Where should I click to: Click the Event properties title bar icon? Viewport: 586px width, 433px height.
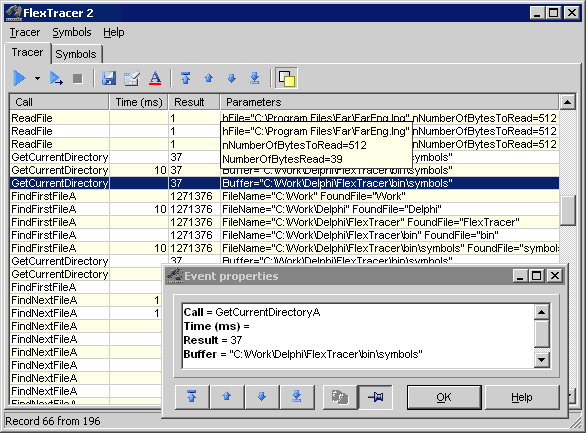tap(175, 276)
